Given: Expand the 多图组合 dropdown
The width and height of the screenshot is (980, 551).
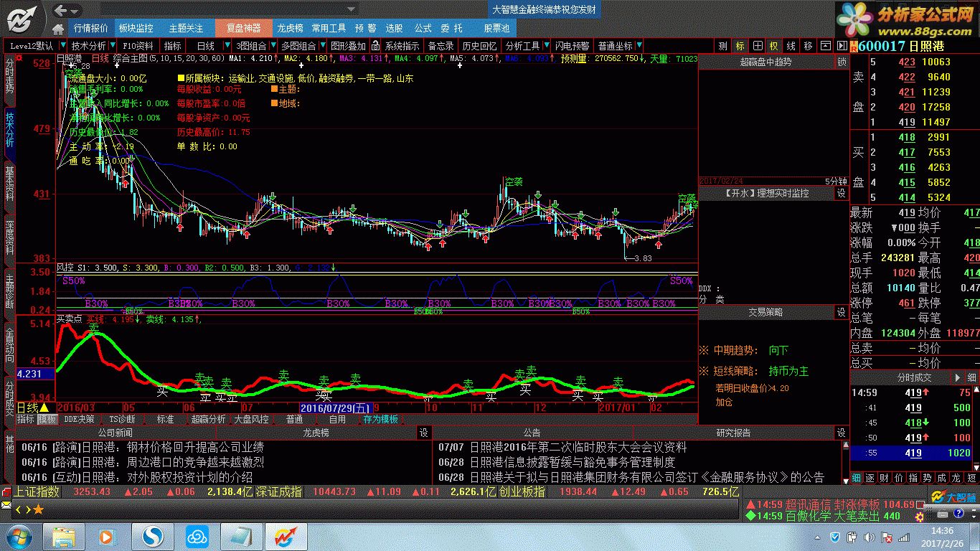Looking at the screenshot, I should coord(321,46).
